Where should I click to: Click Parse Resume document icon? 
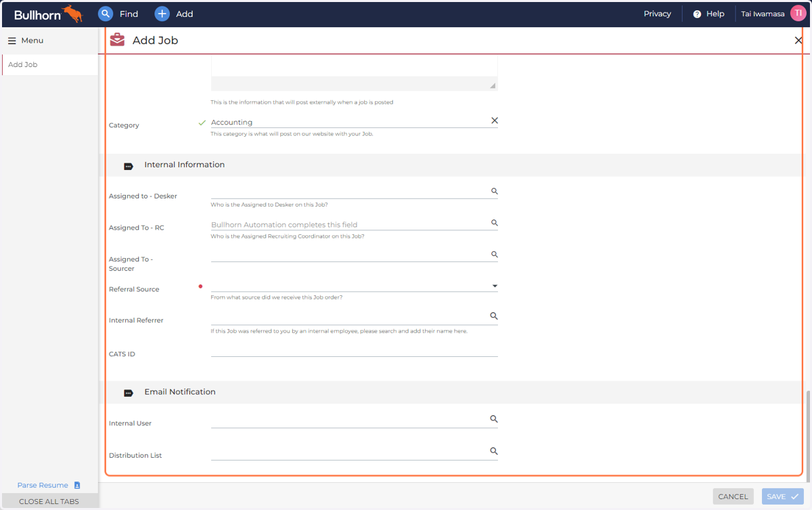tap(77, 485)
